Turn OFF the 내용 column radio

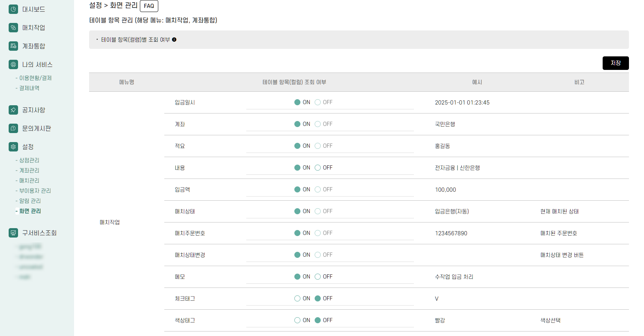318,168
